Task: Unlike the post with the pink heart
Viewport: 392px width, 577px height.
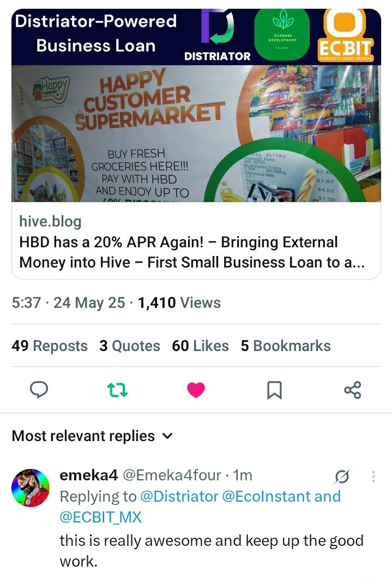Action: pos(196,390)
